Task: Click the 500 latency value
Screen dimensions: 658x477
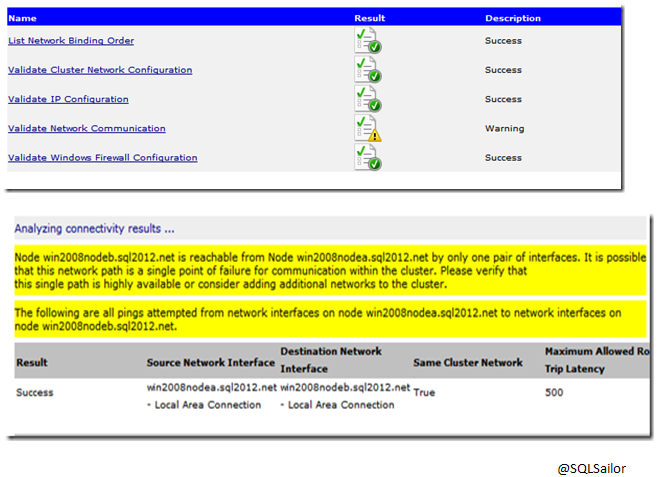Action: (554, 392)
